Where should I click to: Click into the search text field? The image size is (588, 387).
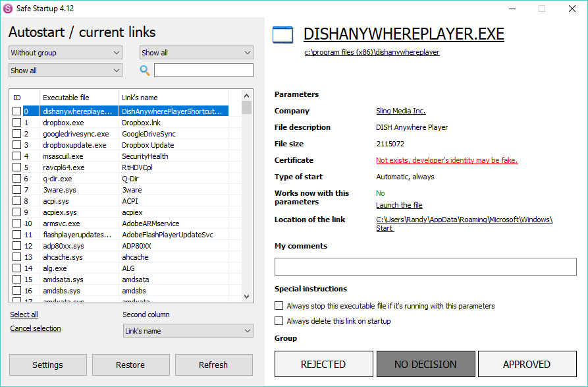coord(203,70)
